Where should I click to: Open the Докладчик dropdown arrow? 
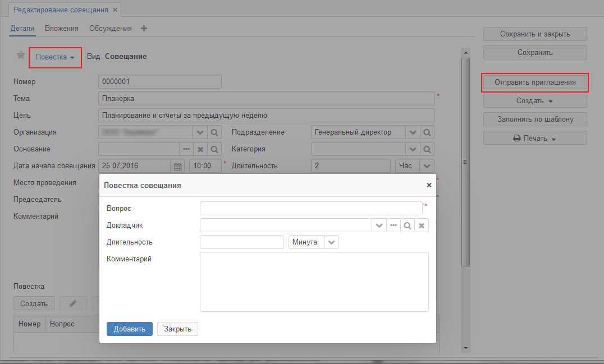[x=379, y=225]
